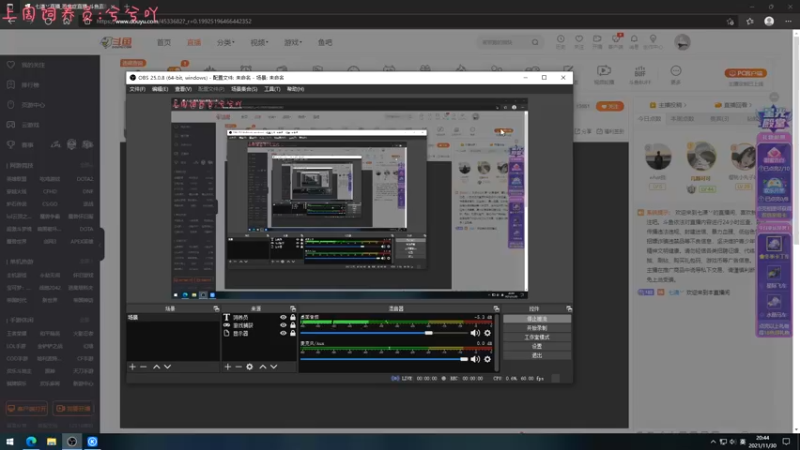
Task: Expand the 分类 dropdown in Douyu navigation
Action: 226,42
